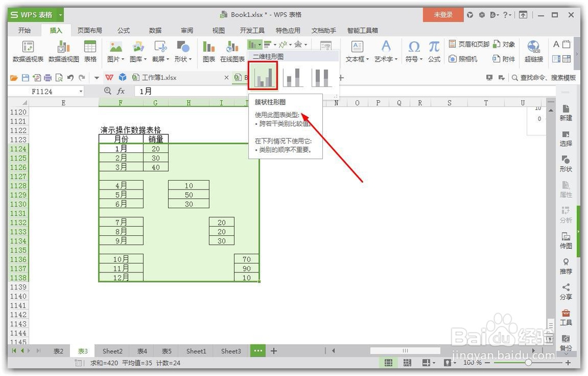
Task: Switch to the Sheet2 sheet tab
Action: (x=112, y=351)
